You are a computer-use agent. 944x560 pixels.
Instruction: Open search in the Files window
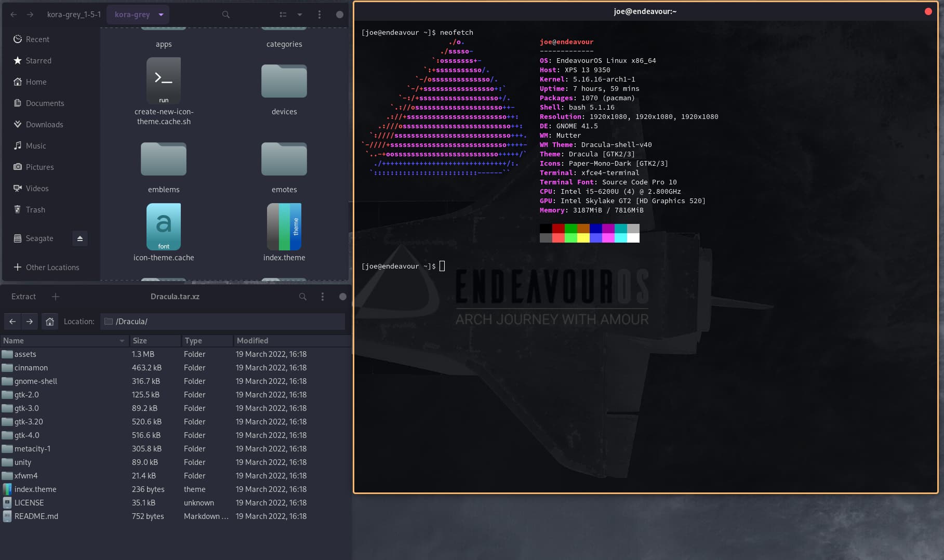pyautogui.click(x=226, y=15)
